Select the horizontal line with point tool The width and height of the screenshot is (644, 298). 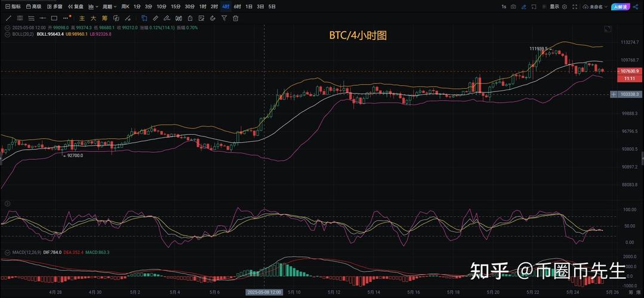tap(43, 18)
